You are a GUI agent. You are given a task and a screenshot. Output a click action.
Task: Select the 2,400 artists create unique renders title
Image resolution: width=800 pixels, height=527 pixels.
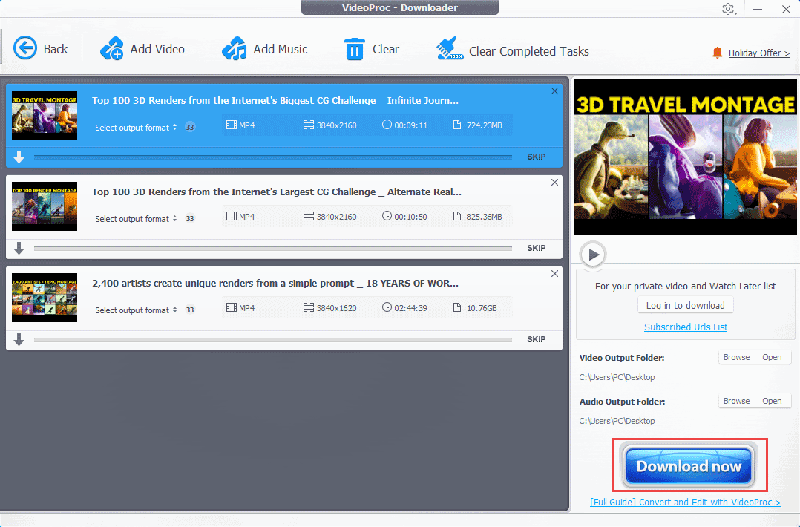click(275, 283)
